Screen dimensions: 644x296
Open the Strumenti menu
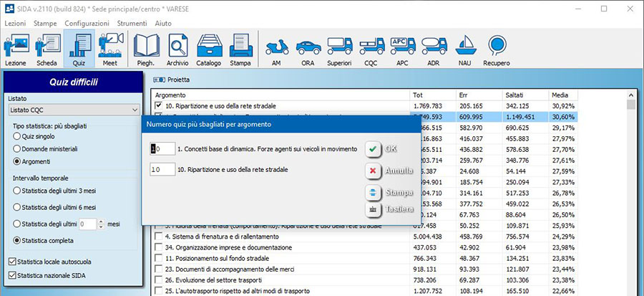(132, 24)
